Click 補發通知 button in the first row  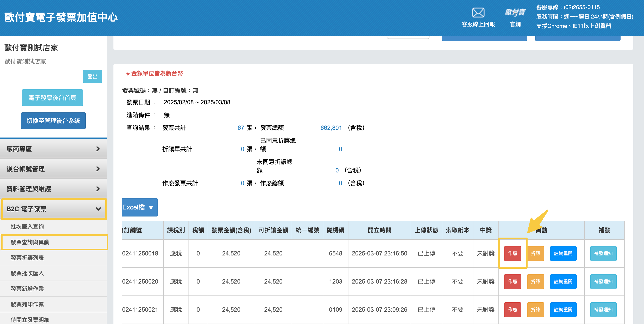(x=603, y=253)
